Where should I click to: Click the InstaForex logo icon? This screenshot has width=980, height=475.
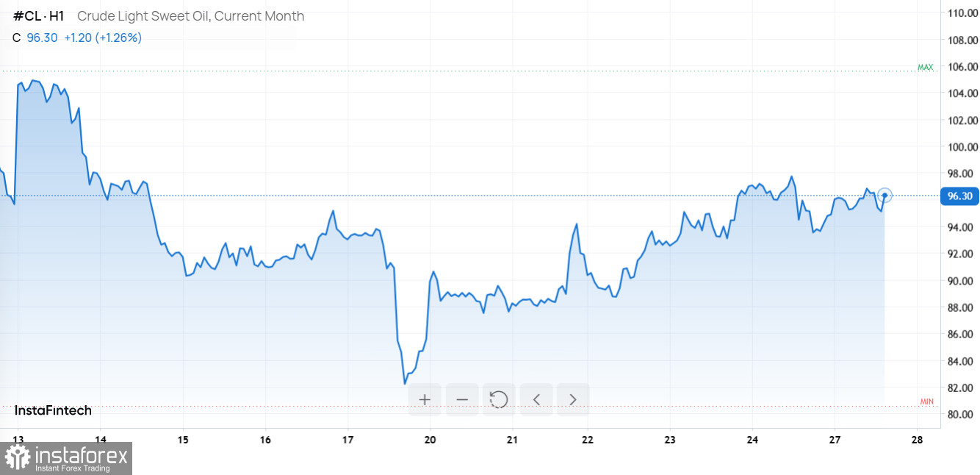[x=19, y=457]
